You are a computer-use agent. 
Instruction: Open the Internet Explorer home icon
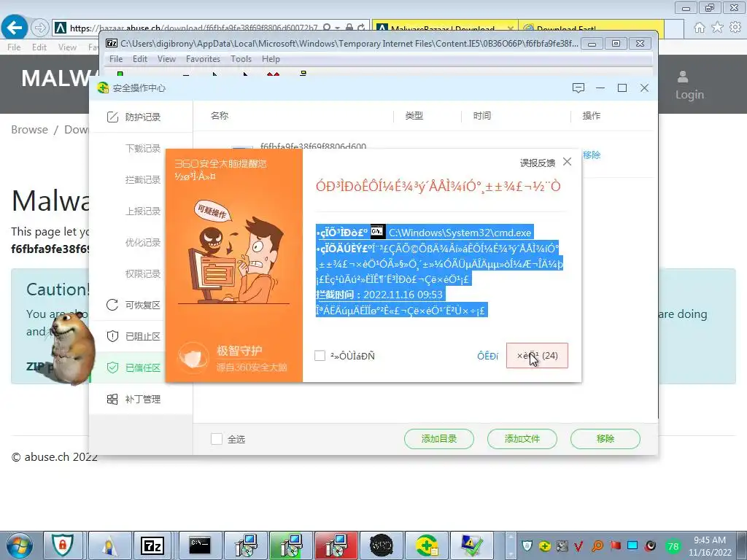pos(699,28)
